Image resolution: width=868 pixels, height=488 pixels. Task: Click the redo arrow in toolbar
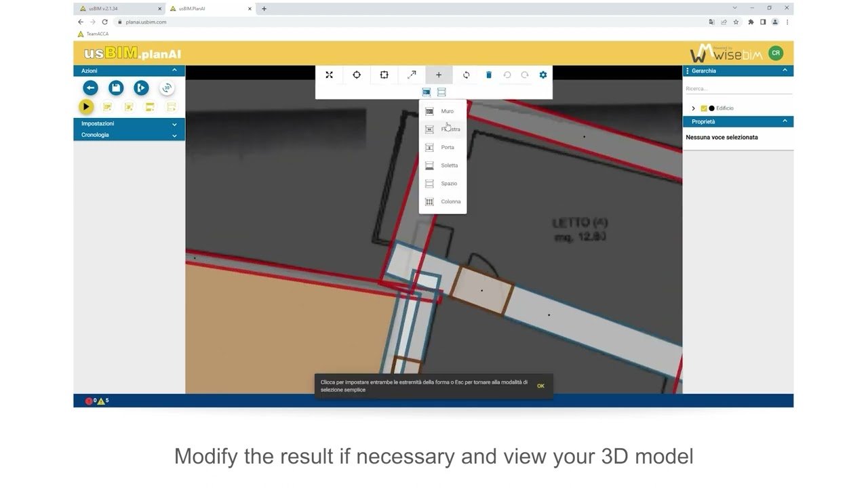pyautogui.click(x=525, y=75)
